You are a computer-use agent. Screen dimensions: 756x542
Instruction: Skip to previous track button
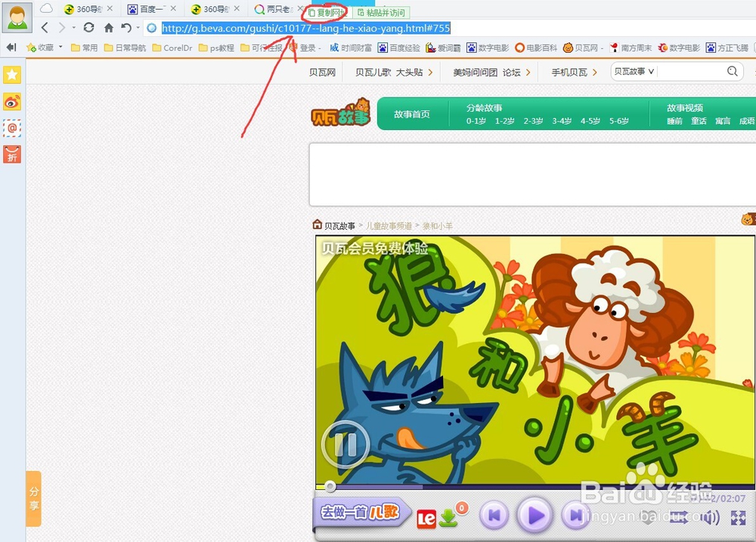[x=494, y=515]
